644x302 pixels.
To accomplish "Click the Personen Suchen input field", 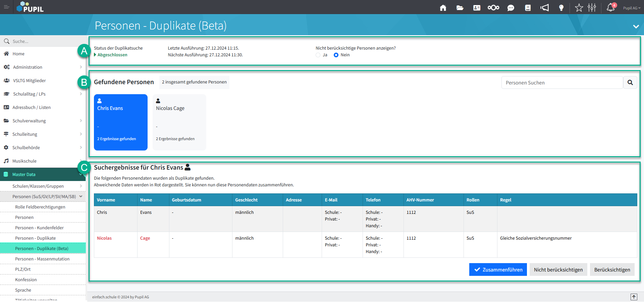I will (562, 82).
